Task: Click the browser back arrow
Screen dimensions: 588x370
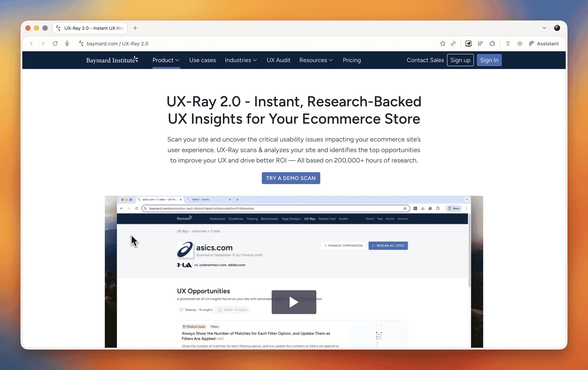Action: coord(31,44)
